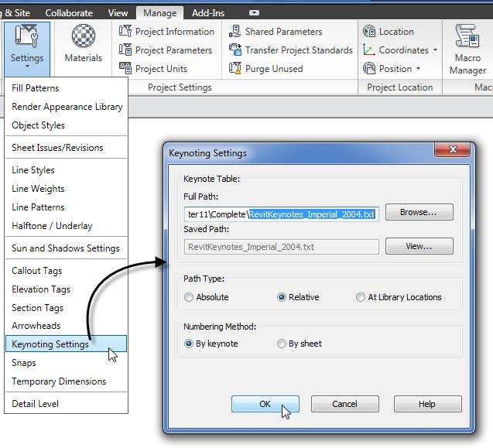Click the Purge Unused icon
Screen dimensions: 493x448
pyautogui.click(x=235, y=68)
